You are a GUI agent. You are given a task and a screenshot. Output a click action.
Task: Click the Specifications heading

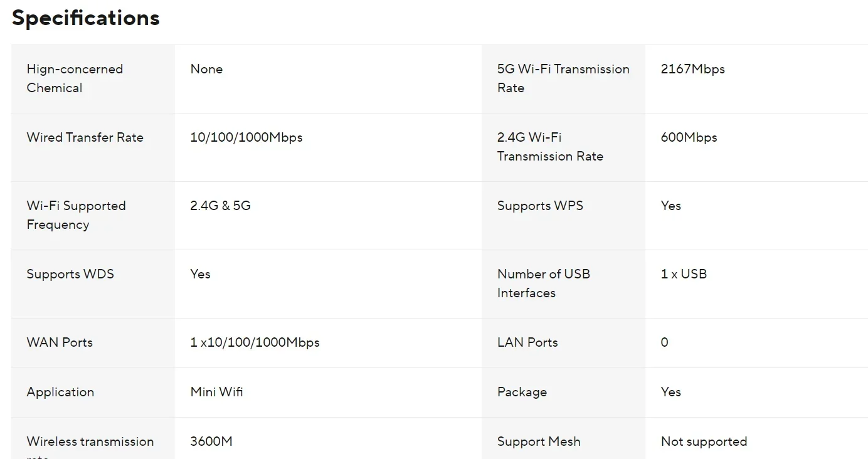86,18
